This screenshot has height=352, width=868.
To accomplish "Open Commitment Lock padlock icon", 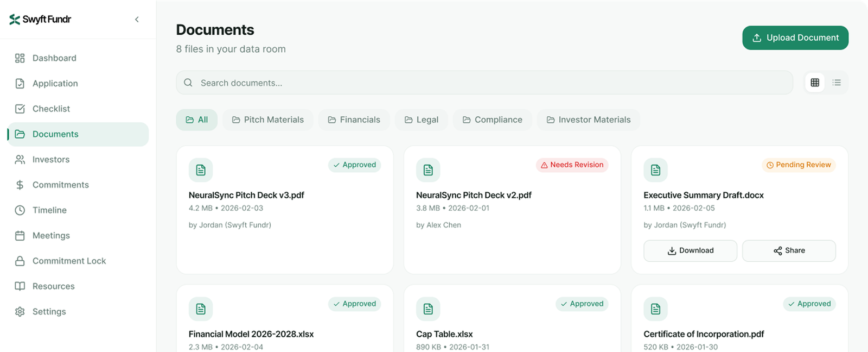I will (20, 261).
